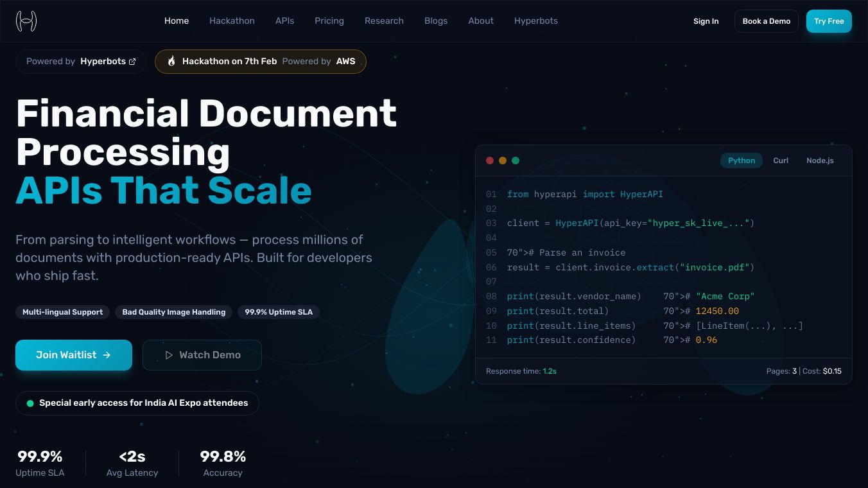Switch to the Node.js tab
868x488 pixels.
click(x=820, y=161)
